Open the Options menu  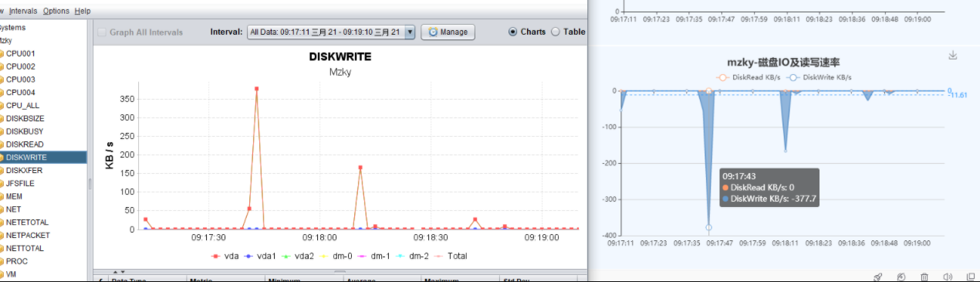coord(56,11)
